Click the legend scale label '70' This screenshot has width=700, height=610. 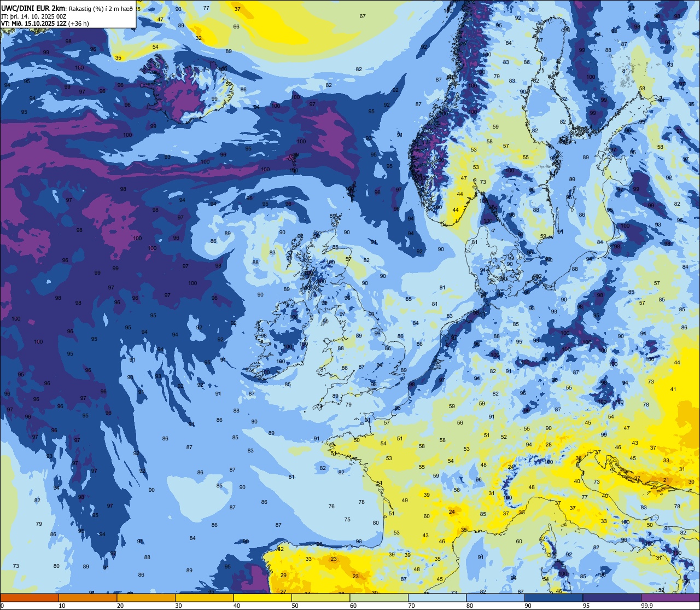pos(411,606)
